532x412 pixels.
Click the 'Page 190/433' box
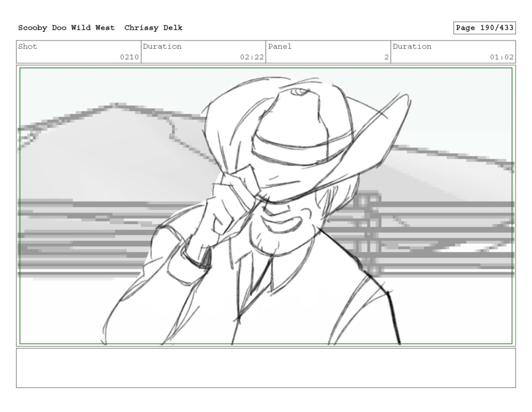click(485, 28)
